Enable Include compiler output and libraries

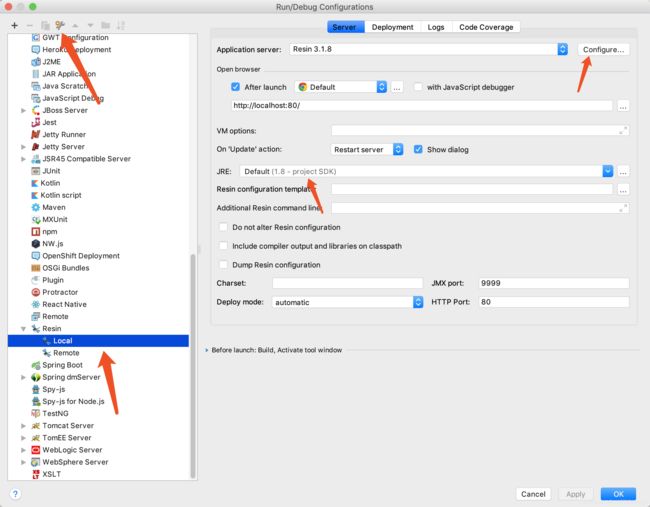tap(223, 245)
